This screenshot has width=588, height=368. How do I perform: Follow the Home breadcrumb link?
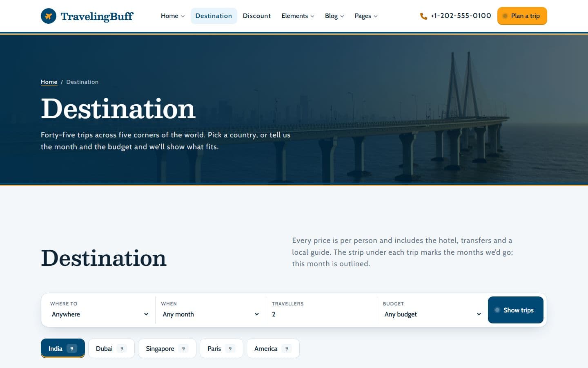tap(49, 82)
